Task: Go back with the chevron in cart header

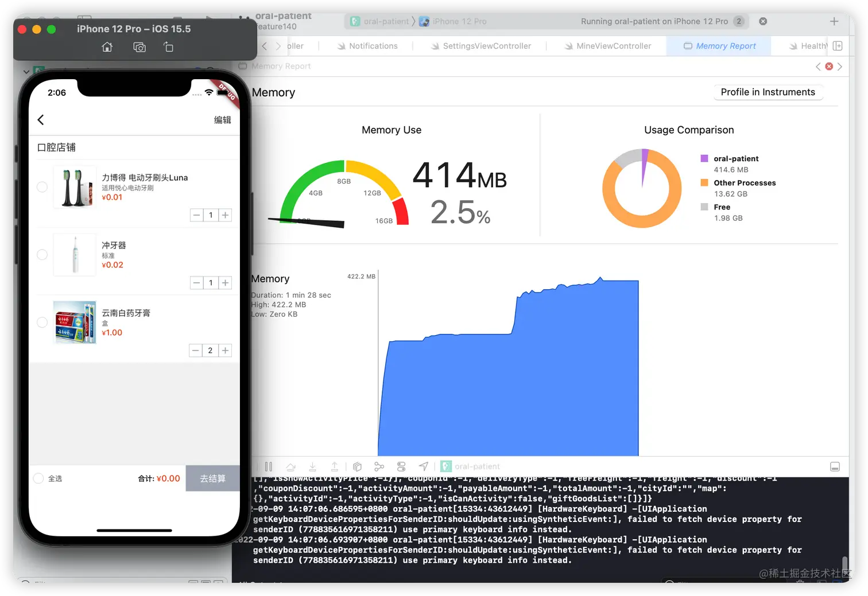Action: (x=41, y=120)
